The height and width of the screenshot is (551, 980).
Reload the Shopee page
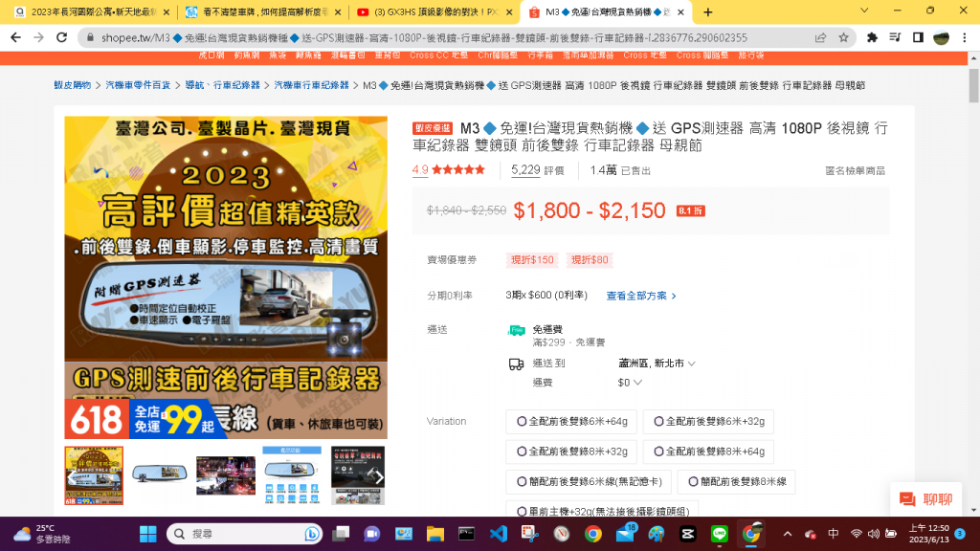point(61,37)
